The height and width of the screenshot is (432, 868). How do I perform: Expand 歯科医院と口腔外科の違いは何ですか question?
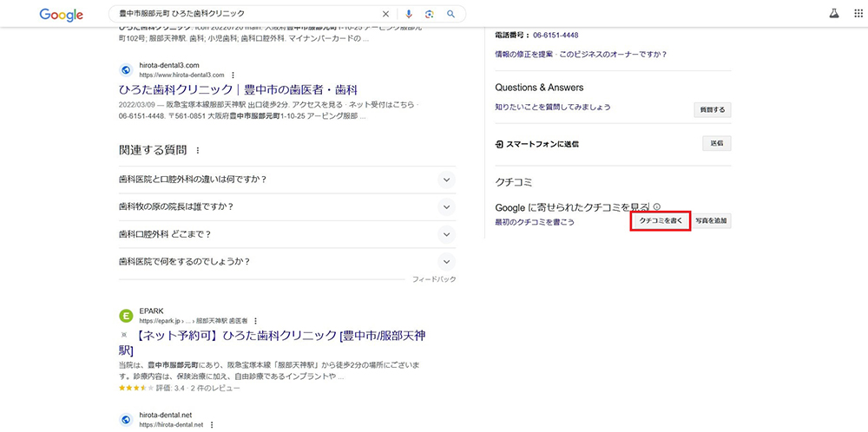446,180
